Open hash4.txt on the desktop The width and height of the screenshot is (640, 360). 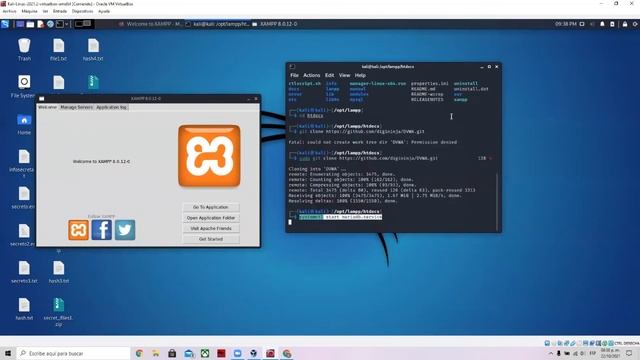coord(93,49)
